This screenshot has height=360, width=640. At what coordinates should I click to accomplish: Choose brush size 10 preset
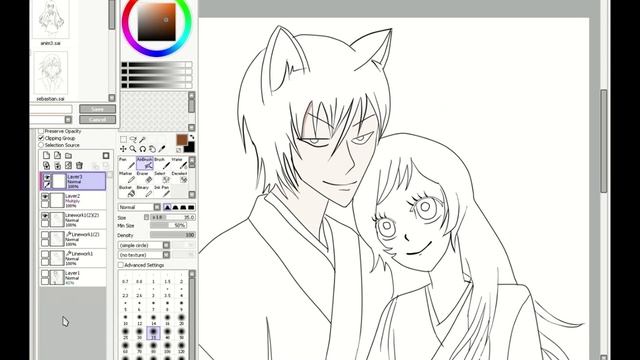coord(125,320)
